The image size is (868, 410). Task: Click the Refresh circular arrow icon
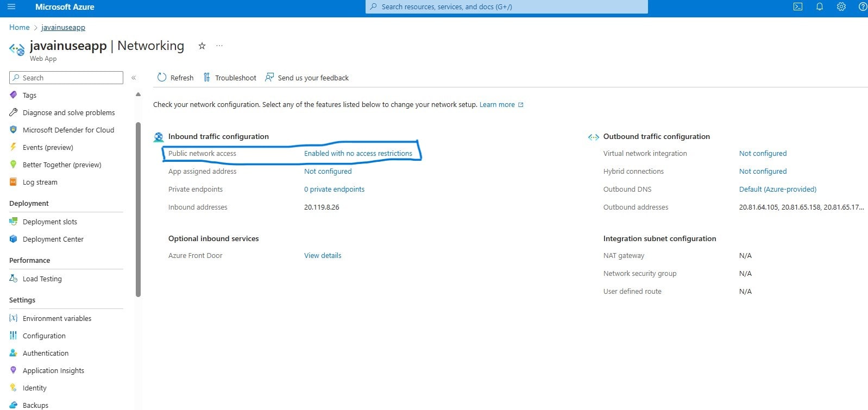pos(162,78)
